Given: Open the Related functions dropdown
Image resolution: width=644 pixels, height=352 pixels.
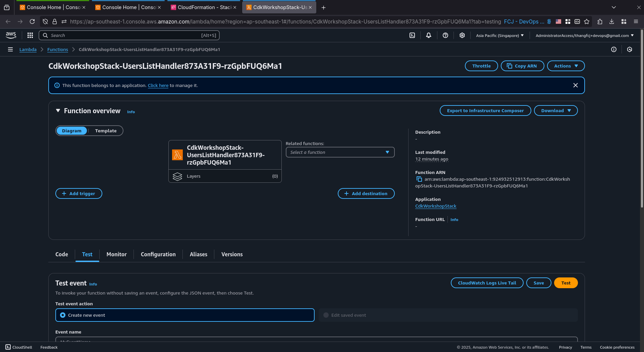Looking at the screenshot, I should 340,152.
